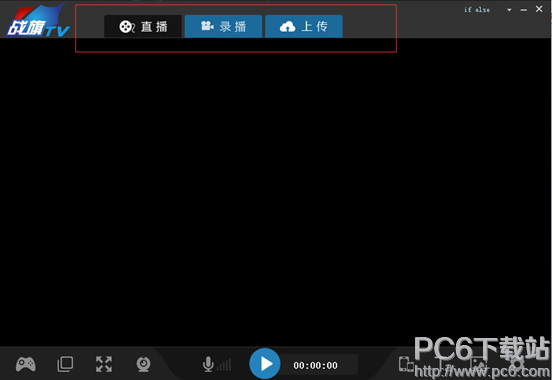Mute the microphone icon

[208, 364]
